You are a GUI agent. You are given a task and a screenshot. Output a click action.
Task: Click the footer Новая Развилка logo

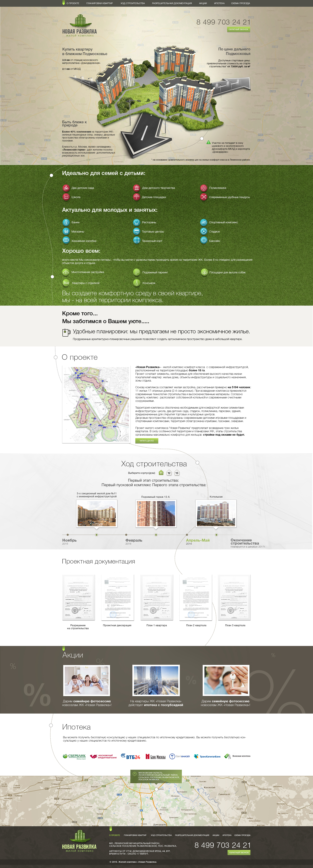click(x=79, y=841)
